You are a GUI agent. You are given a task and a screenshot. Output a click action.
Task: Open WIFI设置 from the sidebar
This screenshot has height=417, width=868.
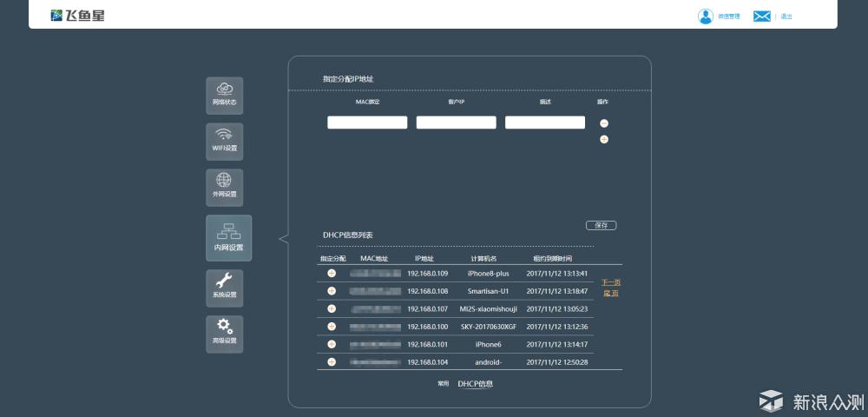[224, 142]
